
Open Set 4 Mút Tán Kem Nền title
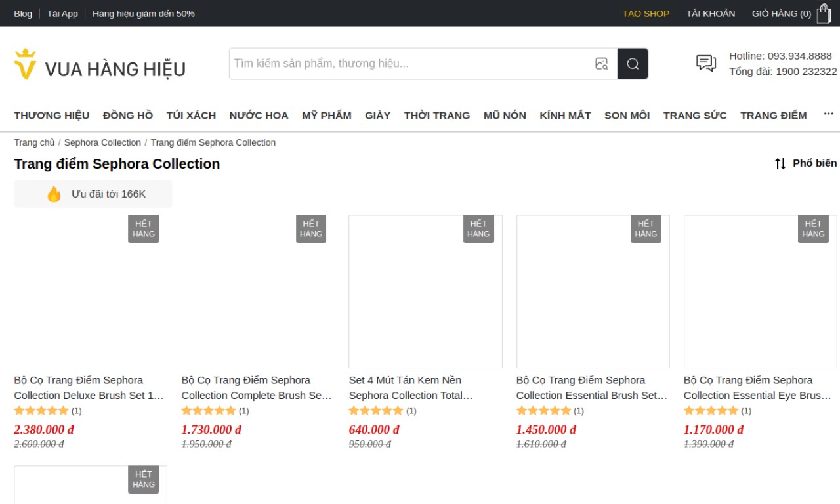411,388
